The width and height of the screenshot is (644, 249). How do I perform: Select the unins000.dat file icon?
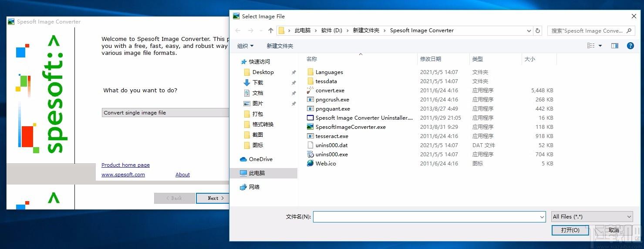[310, 145]
